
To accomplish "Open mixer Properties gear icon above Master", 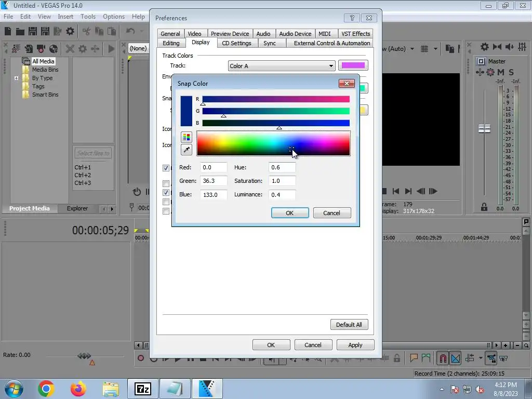I will point(485,47).
